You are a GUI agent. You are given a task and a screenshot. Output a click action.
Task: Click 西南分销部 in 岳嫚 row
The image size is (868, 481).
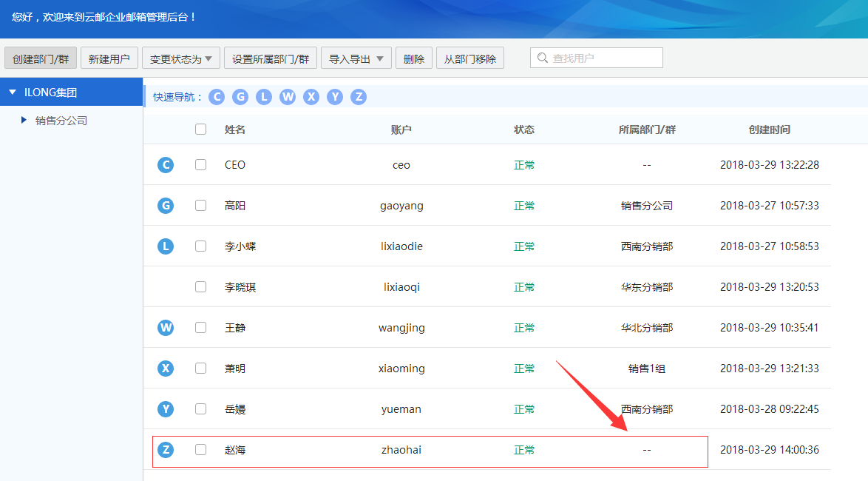(647, 409)
